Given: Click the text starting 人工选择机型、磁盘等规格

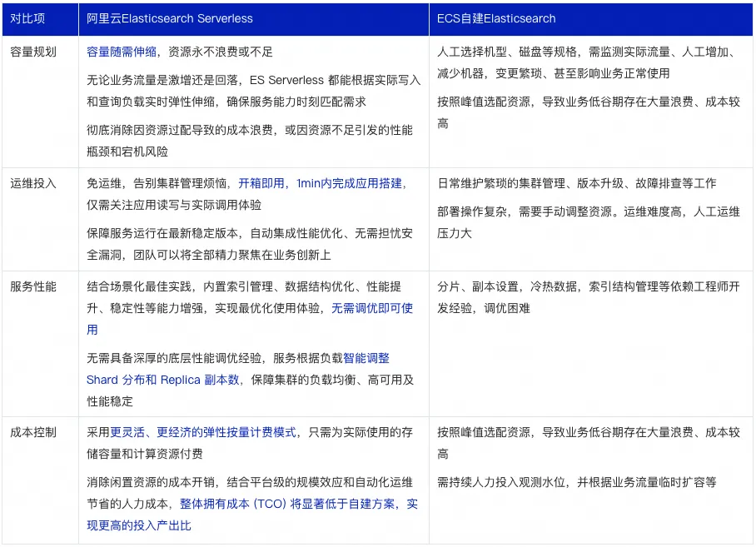Looking at the screenshot, I should [x=585, y=62].
